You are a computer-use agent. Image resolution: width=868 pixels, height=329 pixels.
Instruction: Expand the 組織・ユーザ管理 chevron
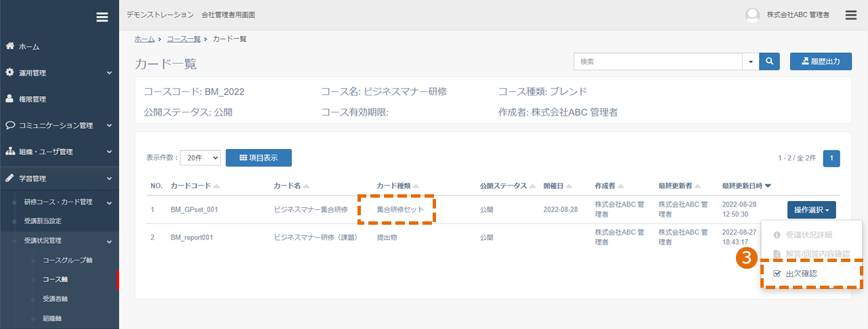click(x=109, y=152)
